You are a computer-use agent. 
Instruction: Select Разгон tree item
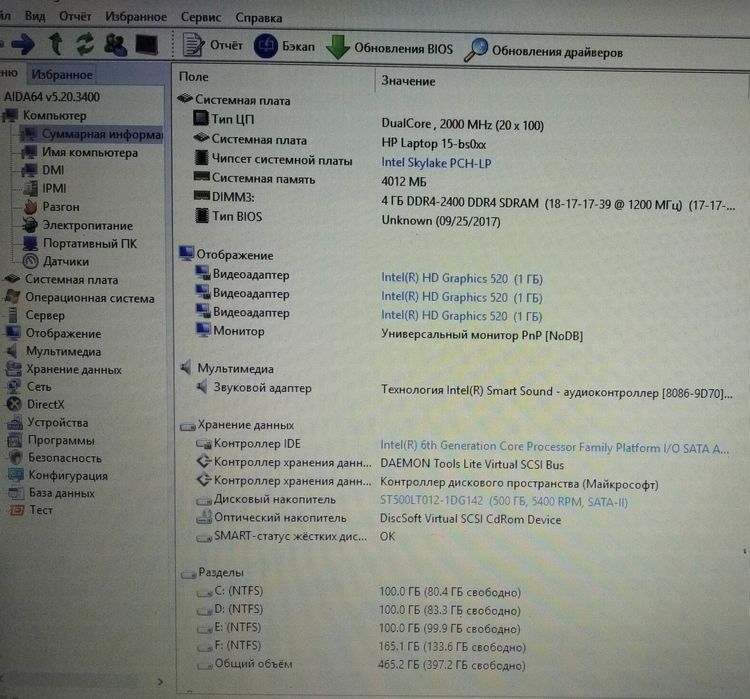52,207
